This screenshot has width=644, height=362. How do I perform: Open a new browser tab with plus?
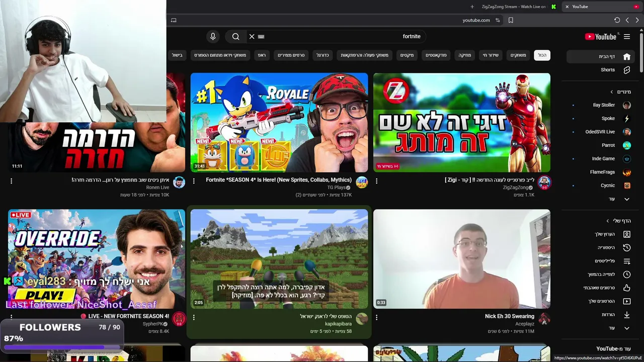point(472,7)
